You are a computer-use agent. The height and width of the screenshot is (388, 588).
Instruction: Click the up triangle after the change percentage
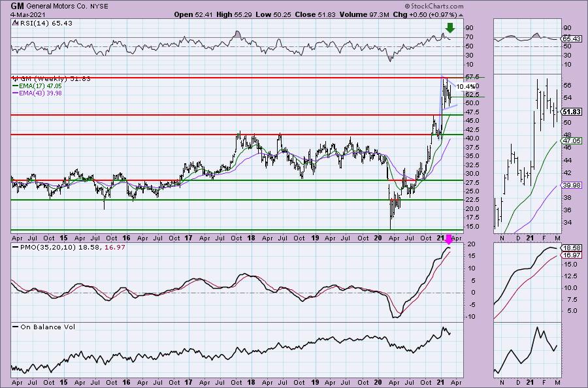[461, 15]
